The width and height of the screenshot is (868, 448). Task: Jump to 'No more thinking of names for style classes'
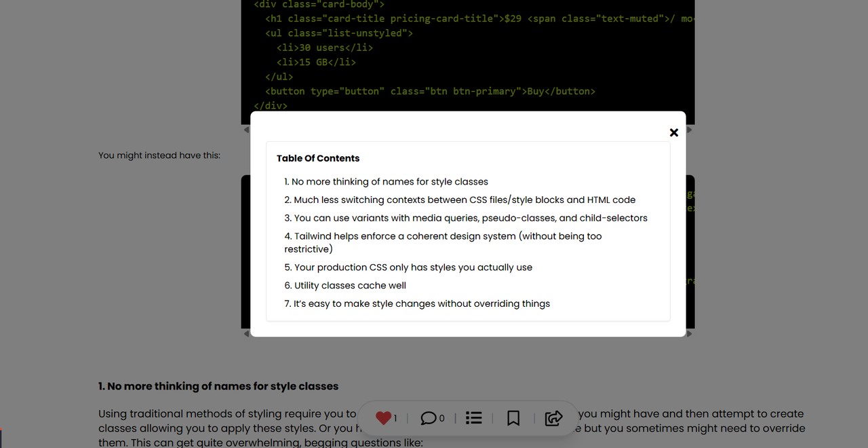tap(386, 182)
